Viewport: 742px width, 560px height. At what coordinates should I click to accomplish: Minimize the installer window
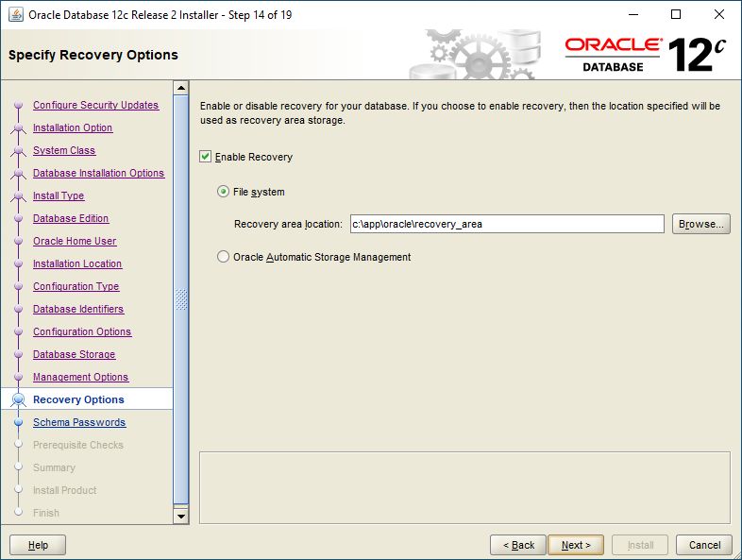point(633,14)
